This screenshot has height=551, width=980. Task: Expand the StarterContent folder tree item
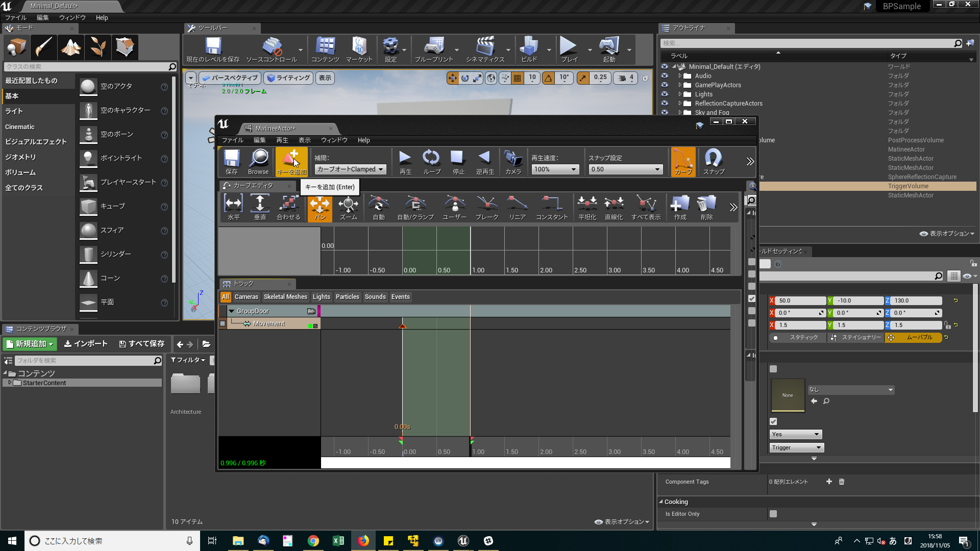[x=9, y=383]
